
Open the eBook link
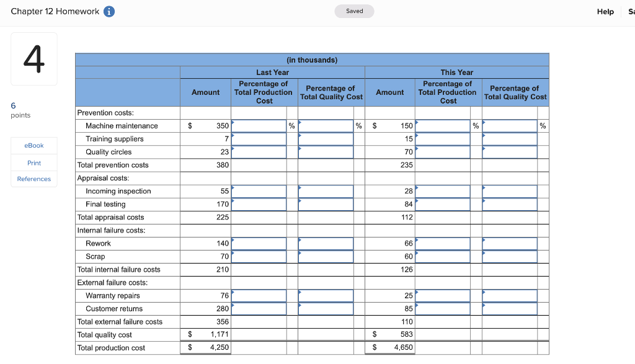34,145
